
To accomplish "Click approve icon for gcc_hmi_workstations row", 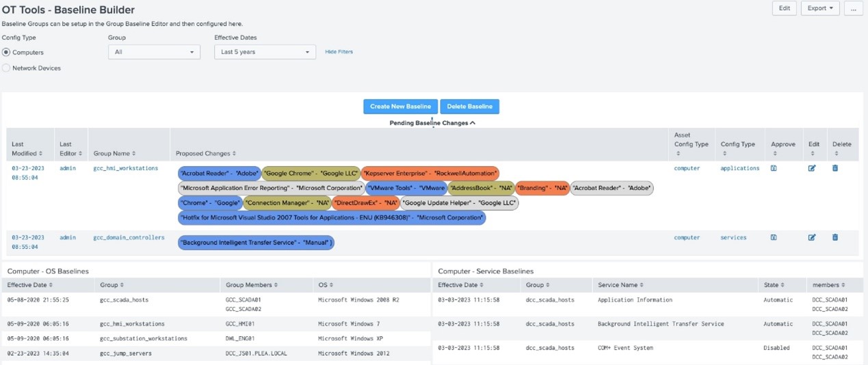I will 774,168.
